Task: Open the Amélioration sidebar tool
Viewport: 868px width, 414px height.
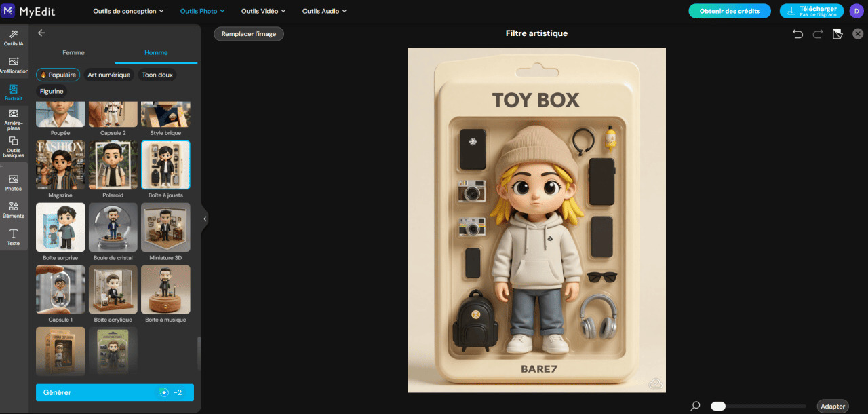Action: 14,65
